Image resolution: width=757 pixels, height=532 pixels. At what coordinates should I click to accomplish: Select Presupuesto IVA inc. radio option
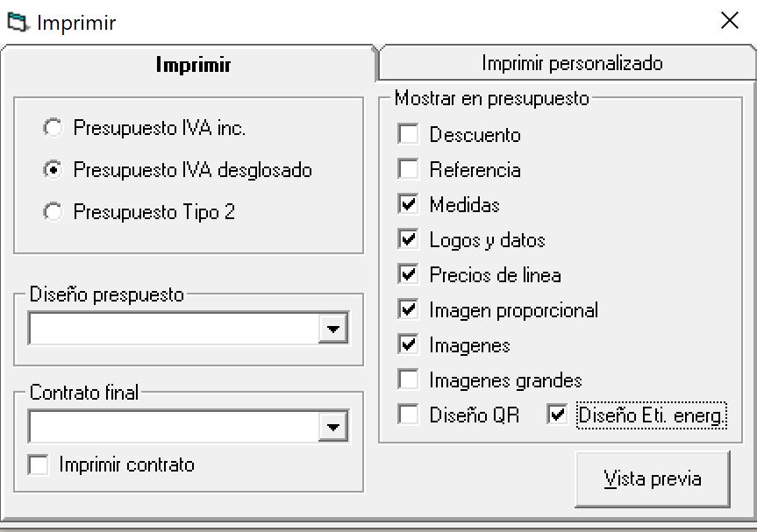[x=54, y=128]
